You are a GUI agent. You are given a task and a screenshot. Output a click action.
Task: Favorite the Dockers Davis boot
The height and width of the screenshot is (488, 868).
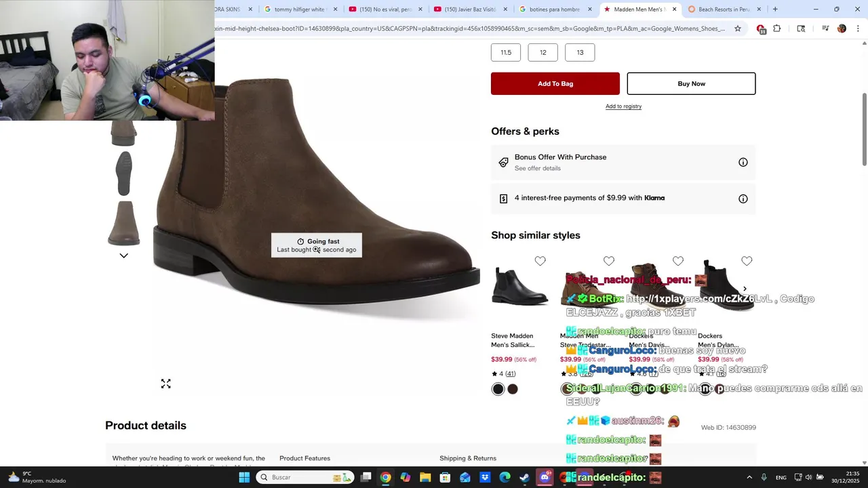click(678, 261)
